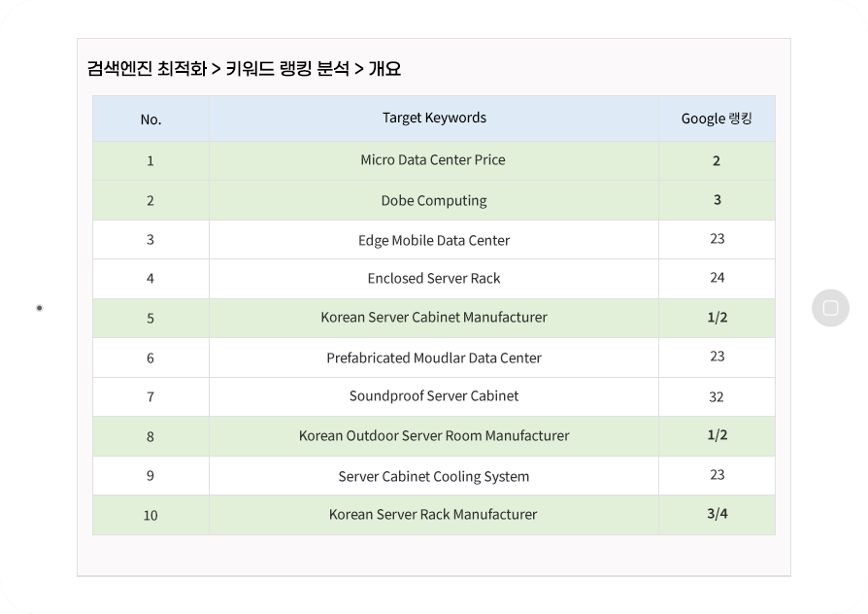This screenshot has width=868, height=614.
Task: Click ranking '23' for Prefabricated Moudlar Data Center
Action: click(717, 357)
